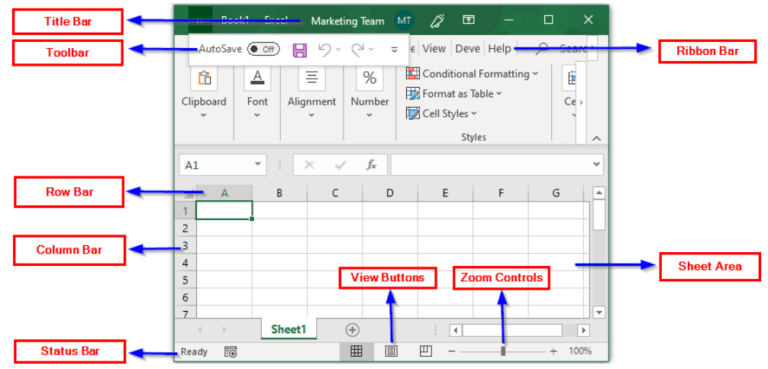Screen dimensions: 768x369
Task: Open the Redo history dropdown arrow
Action: click(x=371, y=49)
